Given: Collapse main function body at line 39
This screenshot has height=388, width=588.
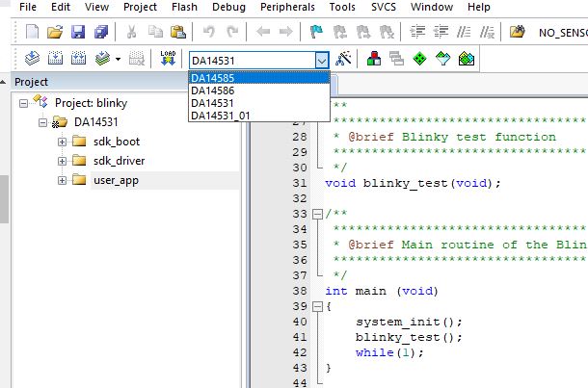Looking at the screenshot, I should [x=317, y=306].
